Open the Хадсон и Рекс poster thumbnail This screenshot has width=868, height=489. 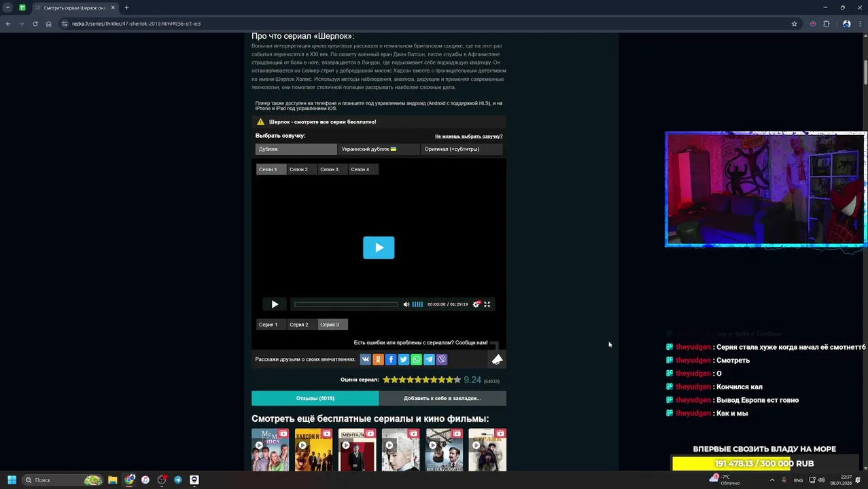pos(313,450)
